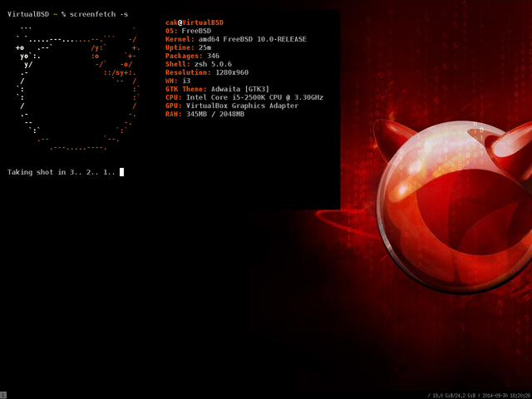Screen dimensions: 532x399
Task: Click the terminal cursor block after countdown
Action: pyautogui.click(x=121, y=172)
